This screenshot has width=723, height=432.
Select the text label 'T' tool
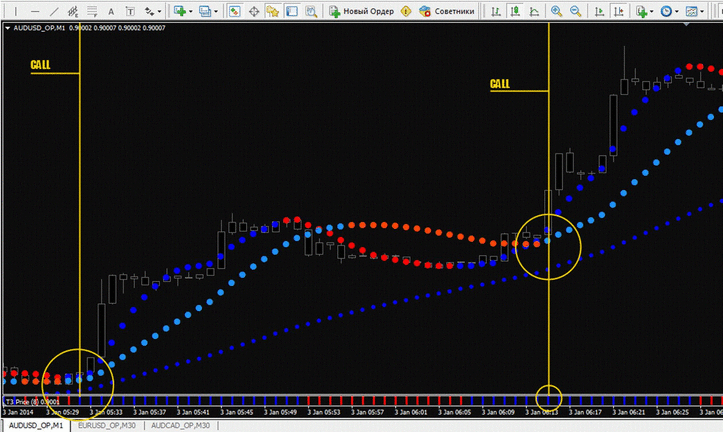pyautogui.click(x=130, y=11)
